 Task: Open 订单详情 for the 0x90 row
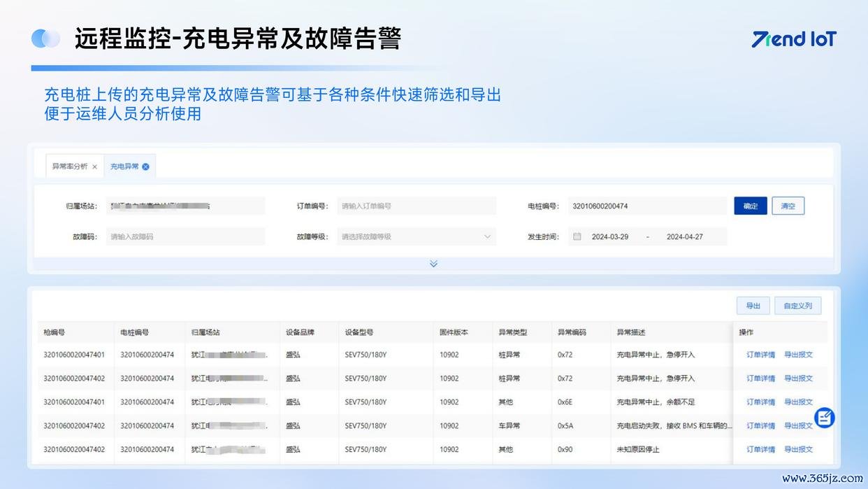pyautogui.click(x=760, y=450)
